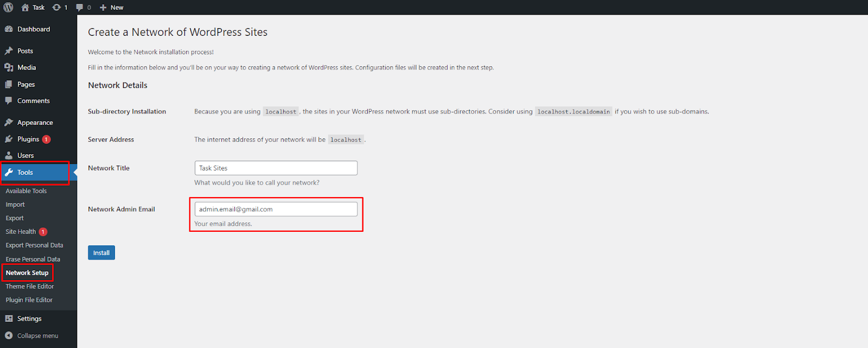
Task: Click the Plugins plug icon
Action: pos(9,139)
